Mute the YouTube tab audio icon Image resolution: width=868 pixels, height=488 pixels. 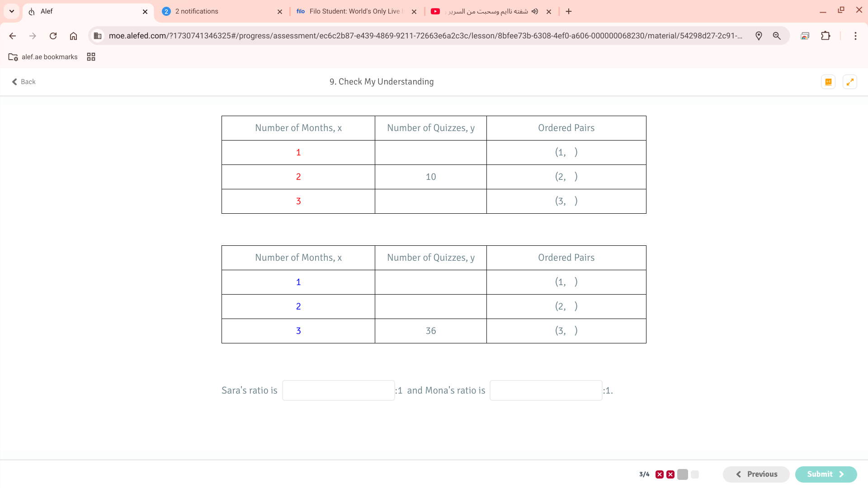(535, 11)
